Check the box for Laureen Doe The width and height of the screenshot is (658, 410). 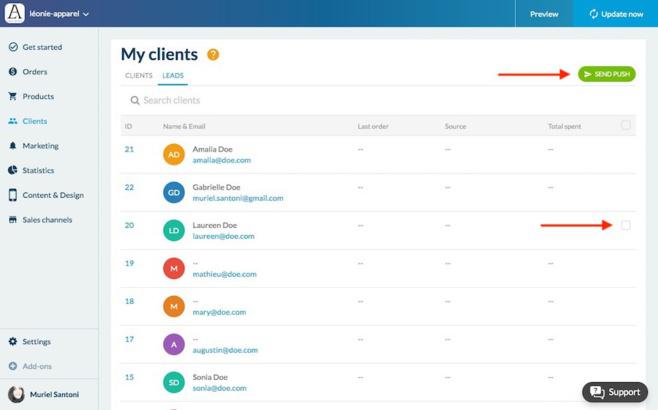pyautogui.click(x=626, y=226)
